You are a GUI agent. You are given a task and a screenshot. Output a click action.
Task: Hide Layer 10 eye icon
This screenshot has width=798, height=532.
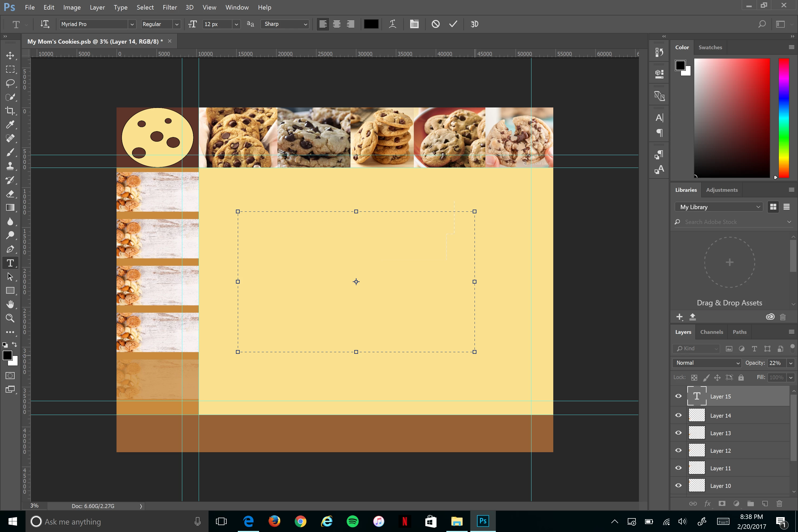678,485
